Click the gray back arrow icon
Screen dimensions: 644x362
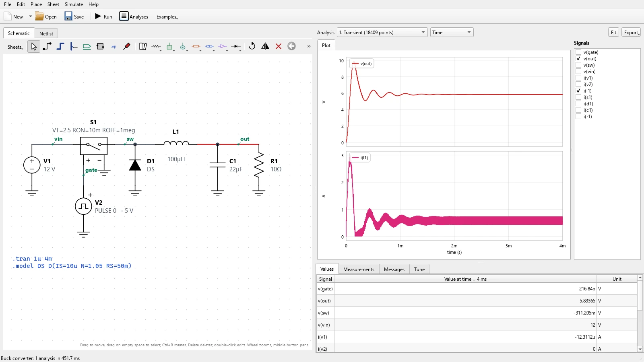pos(292,46)
